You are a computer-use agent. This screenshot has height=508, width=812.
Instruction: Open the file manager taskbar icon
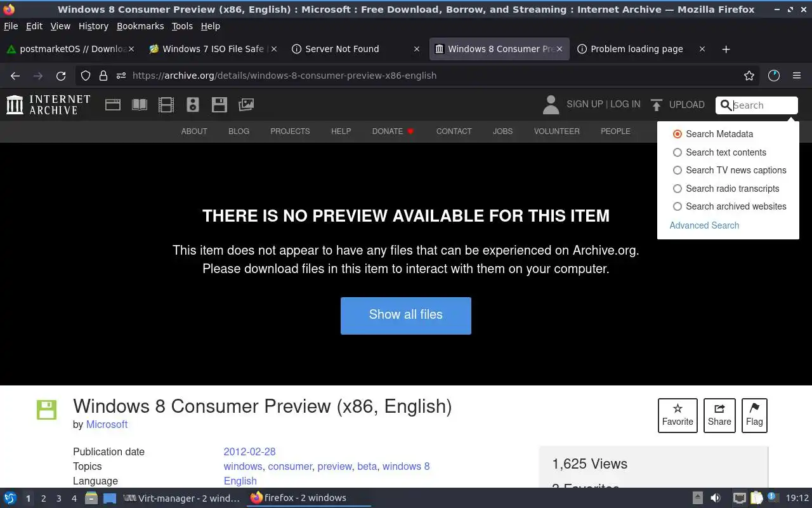coord(91,498)
